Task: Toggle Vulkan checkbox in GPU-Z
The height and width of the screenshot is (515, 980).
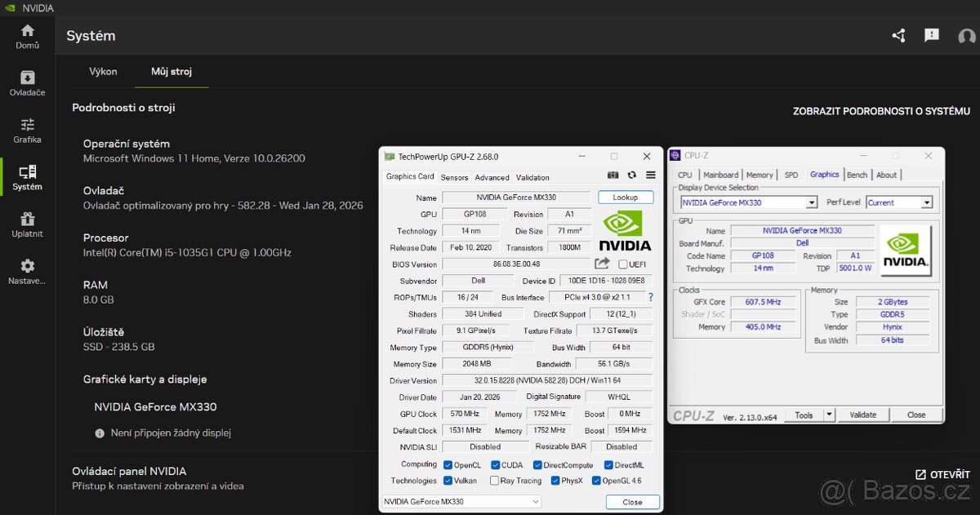Action: [x=448, y=482]
